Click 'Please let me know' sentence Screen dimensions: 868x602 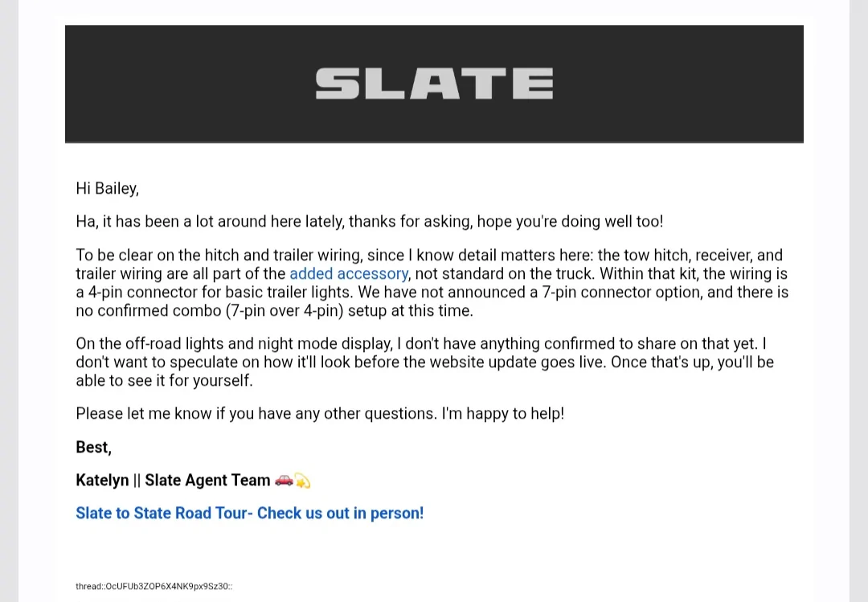tap(320, 414)
